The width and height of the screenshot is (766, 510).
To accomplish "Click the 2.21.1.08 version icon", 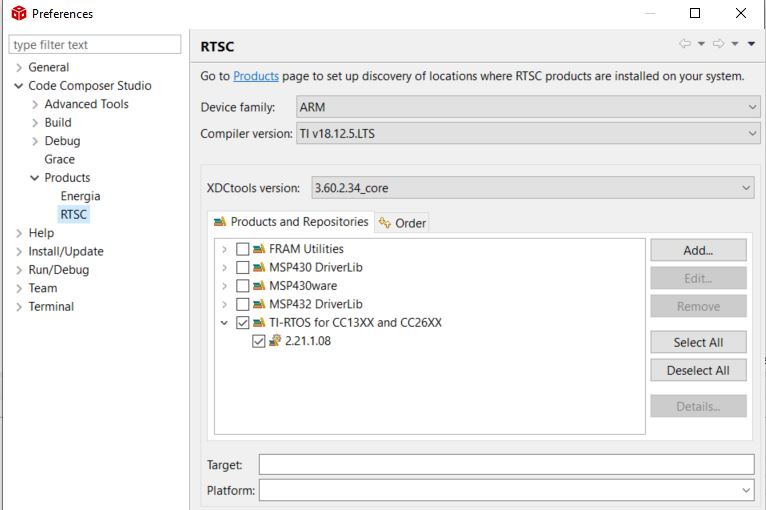I will coord(275,341).
